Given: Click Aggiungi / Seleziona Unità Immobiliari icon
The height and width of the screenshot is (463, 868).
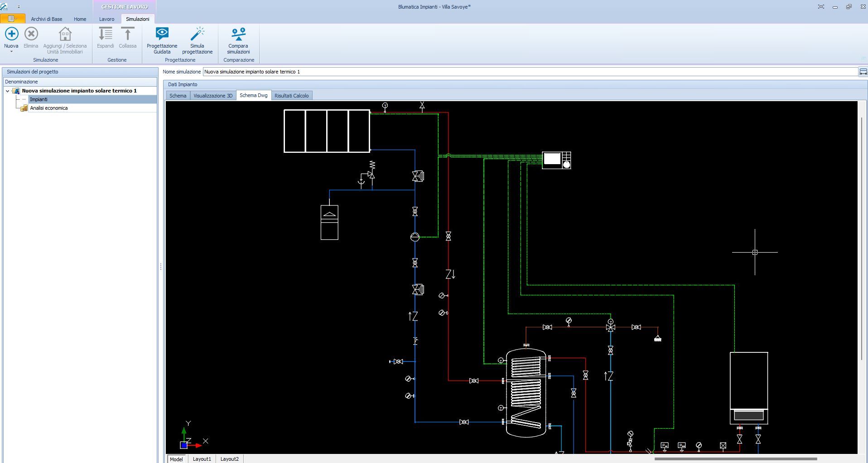Looking at the screenshot, I should tap(65, 34).
